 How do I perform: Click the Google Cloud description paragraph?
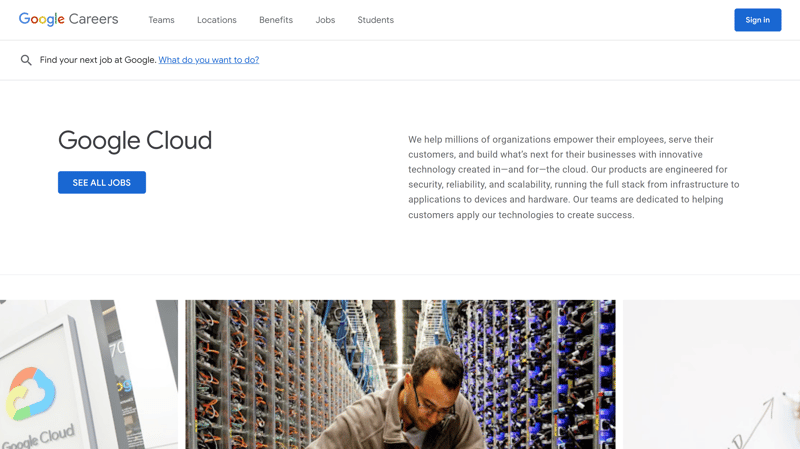pos(573,177)
